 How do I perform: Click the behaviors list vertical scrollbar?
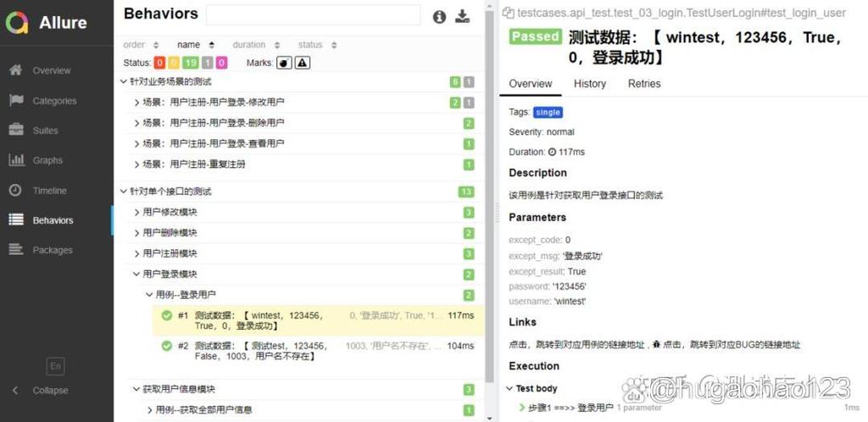tap(489, 197)
